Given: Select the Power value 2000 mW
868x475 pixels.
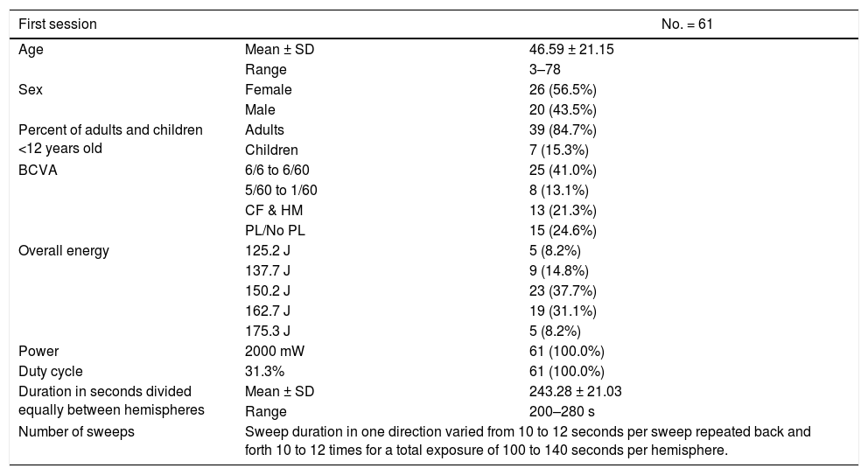Looking at the screenshot, I should pos(274,352).
